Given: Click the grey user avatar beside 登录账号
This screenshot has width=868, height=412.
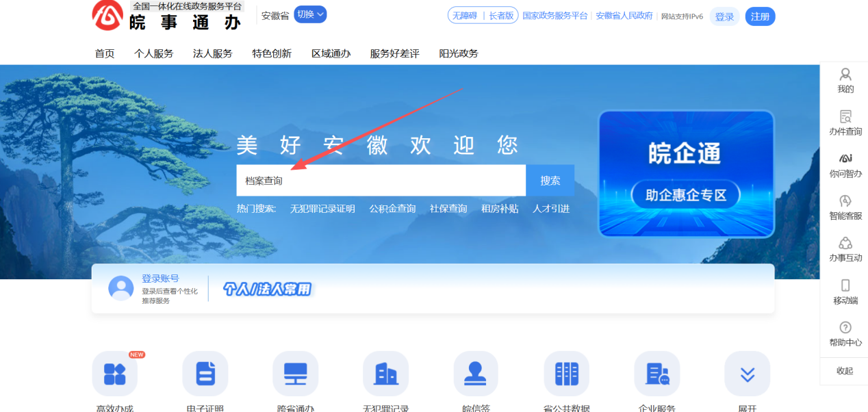Looking at the screenshot, I should click(121, 288).
